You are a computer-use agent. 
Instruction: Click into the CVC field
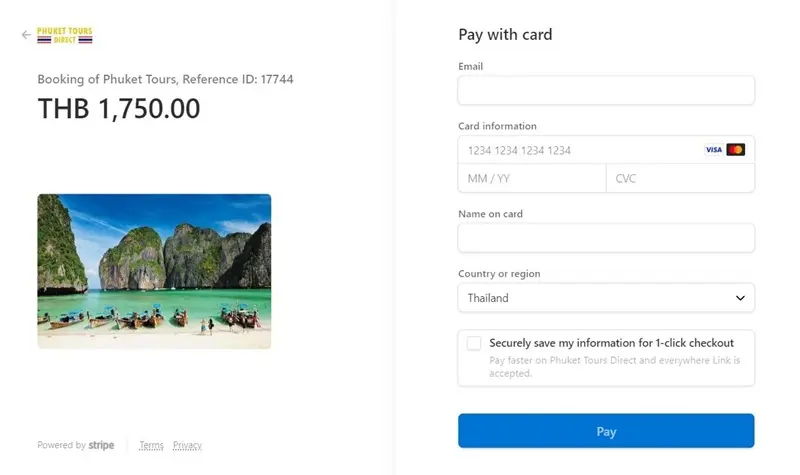click(x=680, y=179)
